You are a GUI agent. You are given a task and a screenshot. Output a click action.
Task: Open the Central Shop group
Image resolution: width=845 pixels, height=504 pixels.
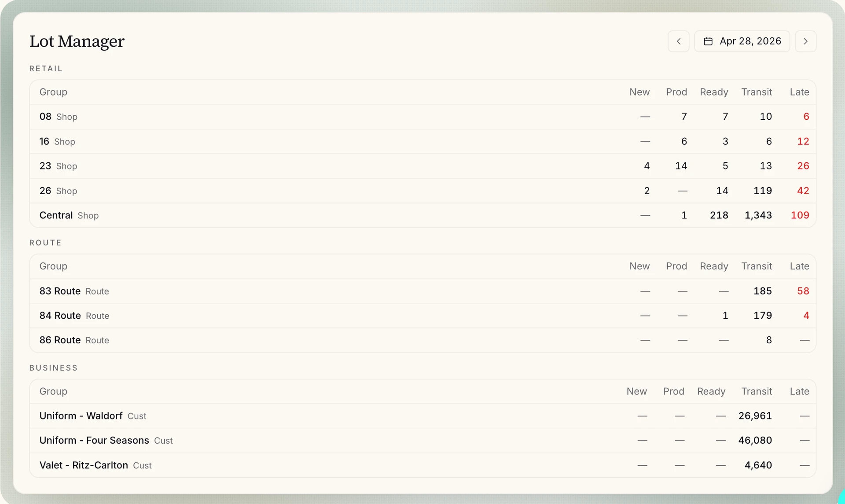tap(422, 215)
